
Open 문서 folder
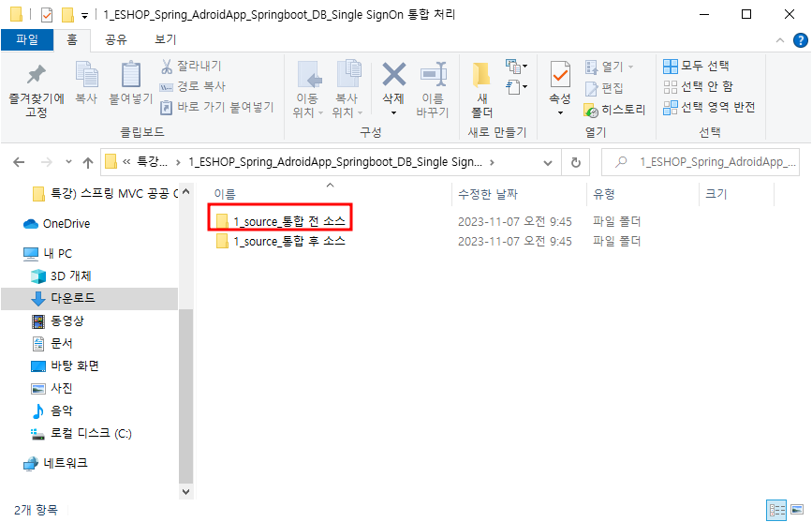coord(52,344)
